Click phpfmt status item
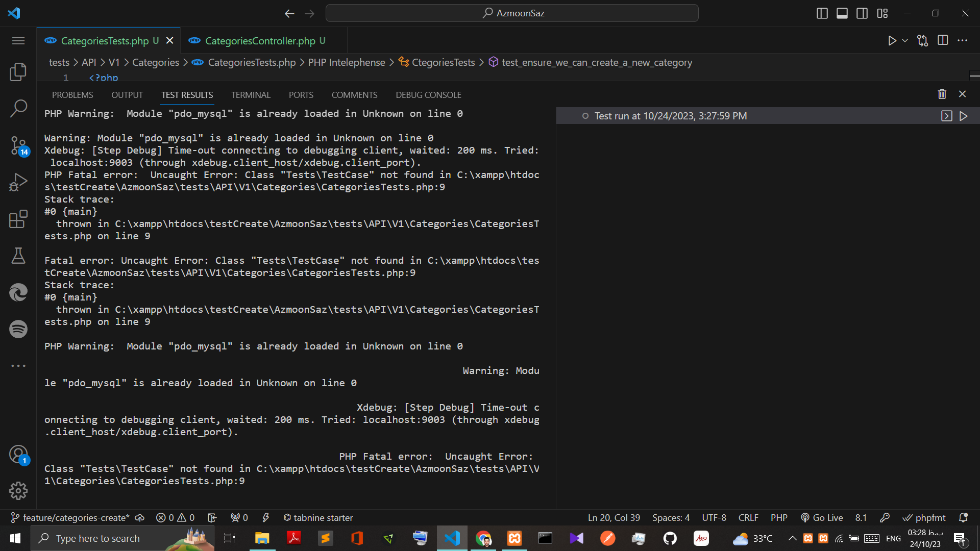 tap(924, 517)
